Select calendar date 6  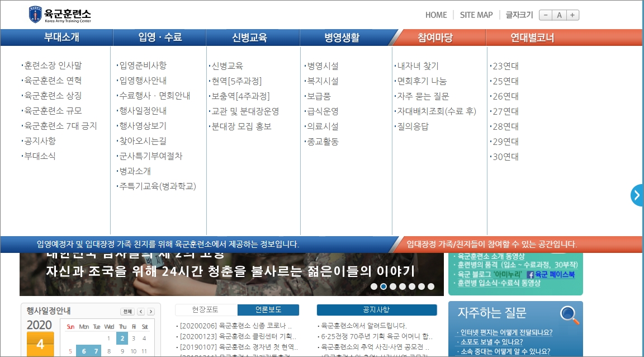(x=83, y=351)
